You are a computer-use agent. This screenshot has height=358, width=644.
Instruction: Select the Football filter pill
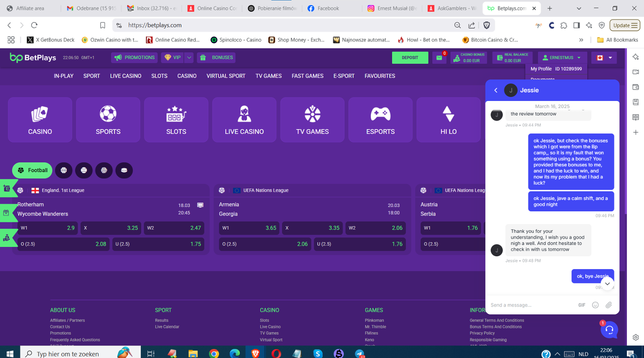pyautogui.click(x=32, y=170)
